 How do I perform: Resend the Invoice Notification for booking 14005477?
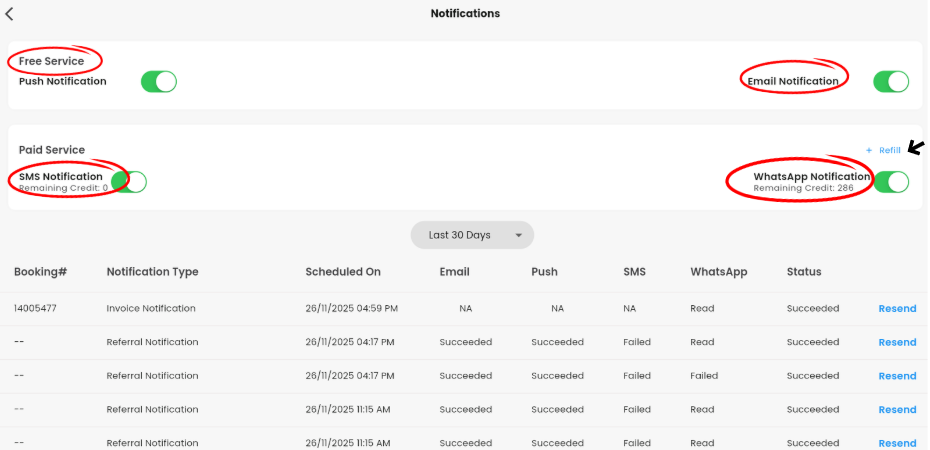(x=897, y=309)
